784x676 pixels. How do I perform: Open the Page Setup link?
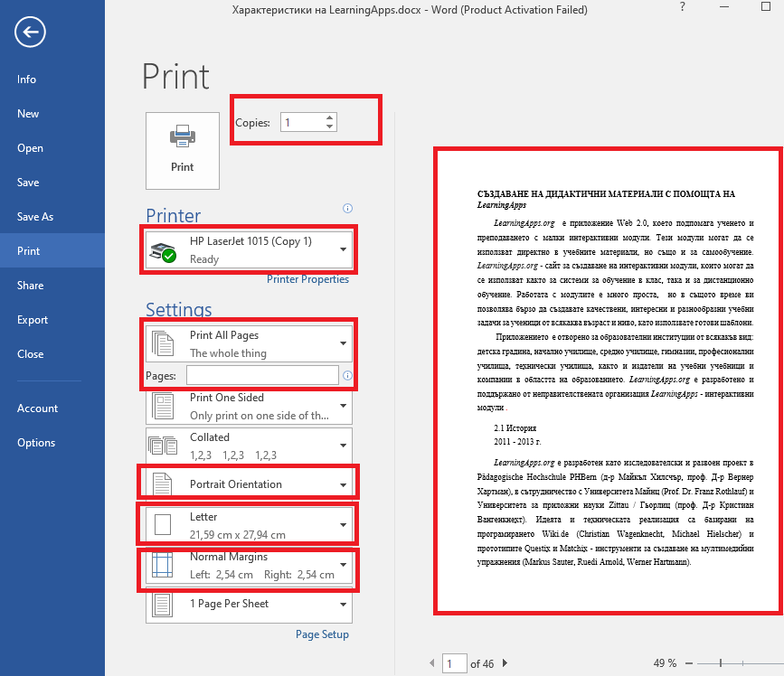pyautogui.click(x=322, y=634)
